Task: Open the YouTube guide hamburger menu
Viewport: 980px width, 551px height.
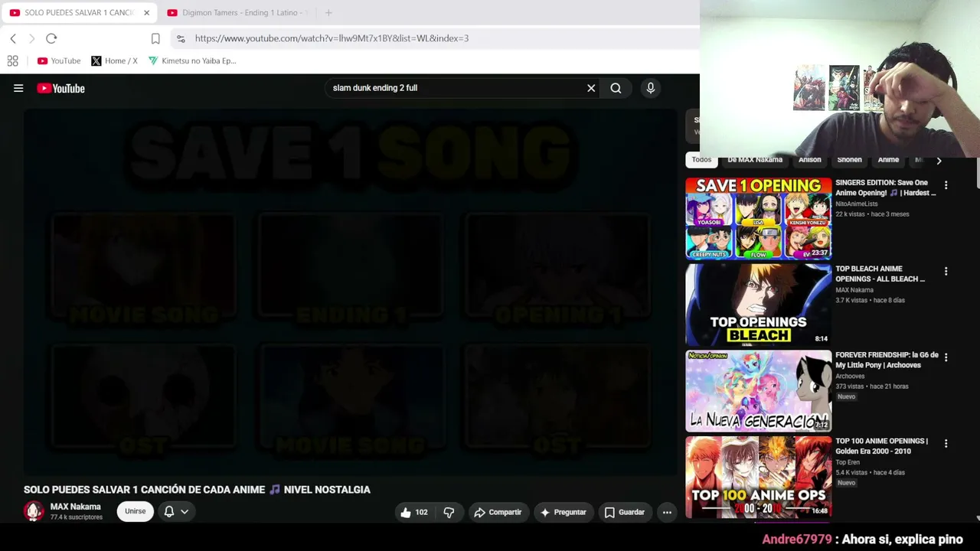Action: (18, 88)
